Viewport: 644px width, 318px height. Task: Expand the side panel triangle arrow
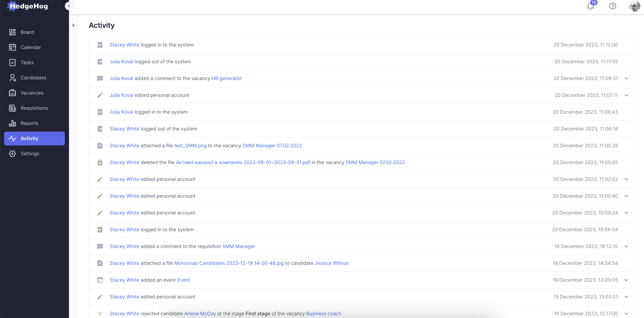click(74, 25)
